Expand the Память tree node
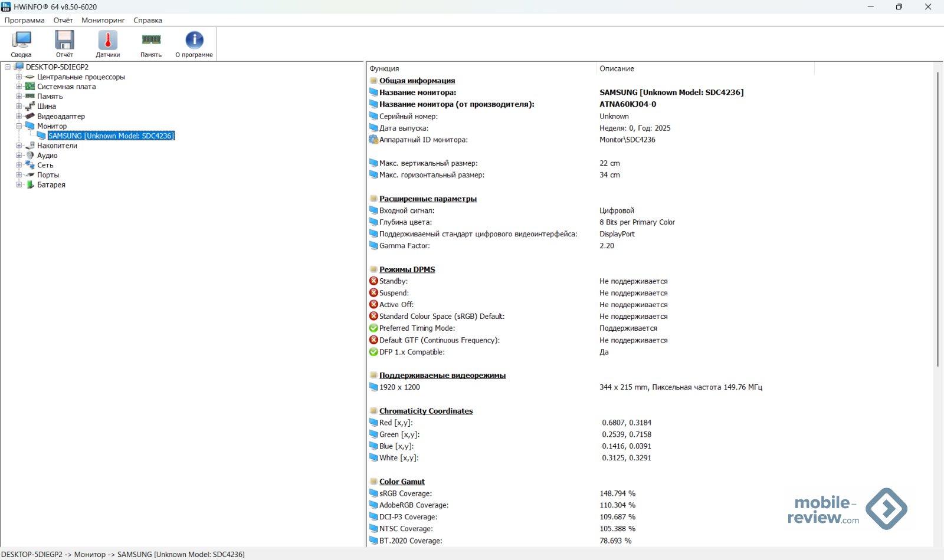 coord(19,96)
